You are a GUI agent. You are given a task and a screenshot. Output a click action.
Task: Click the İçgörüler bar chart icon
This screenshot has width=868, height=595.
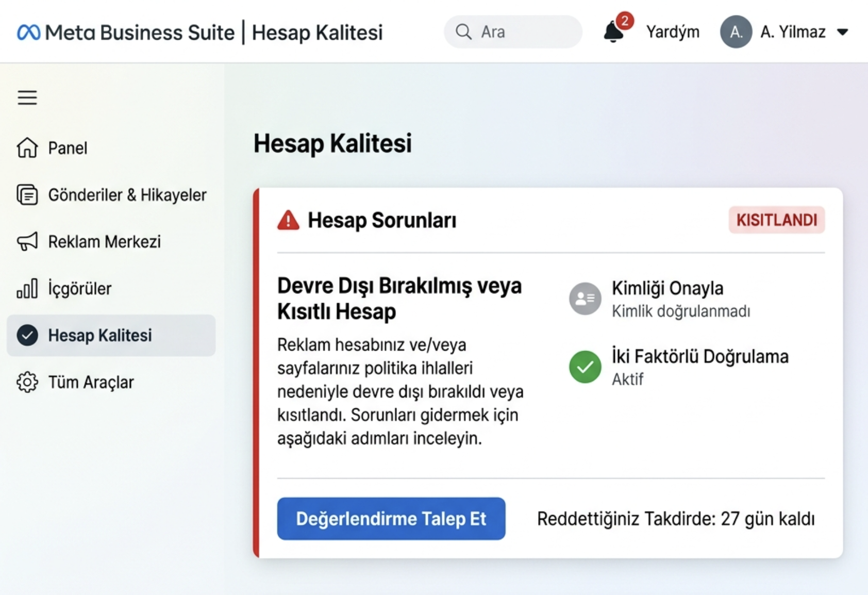pyautogui.click(x=27, y=288)
